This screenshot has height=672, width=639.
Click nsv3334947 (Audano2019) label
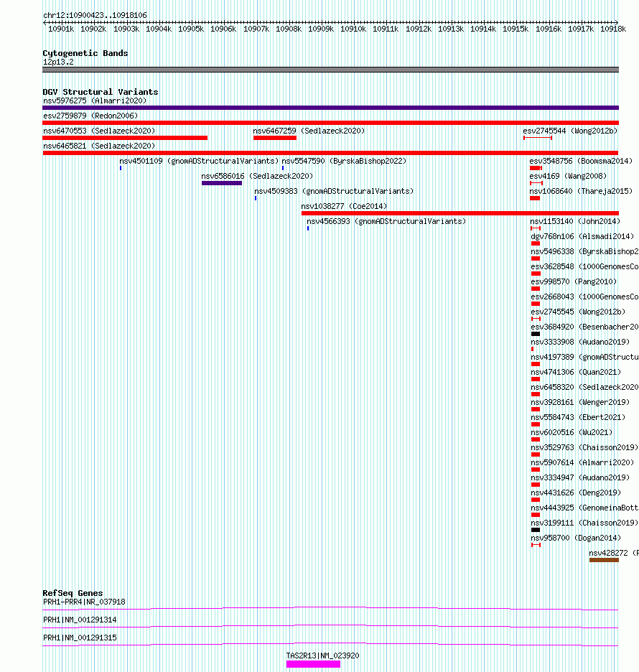(580, 477)
